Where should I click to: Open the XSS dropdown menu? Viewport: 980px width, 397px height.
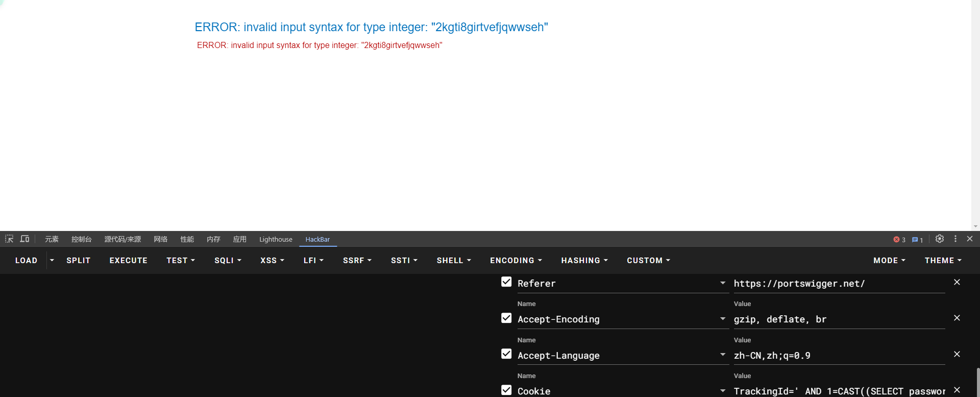[272, 261]
